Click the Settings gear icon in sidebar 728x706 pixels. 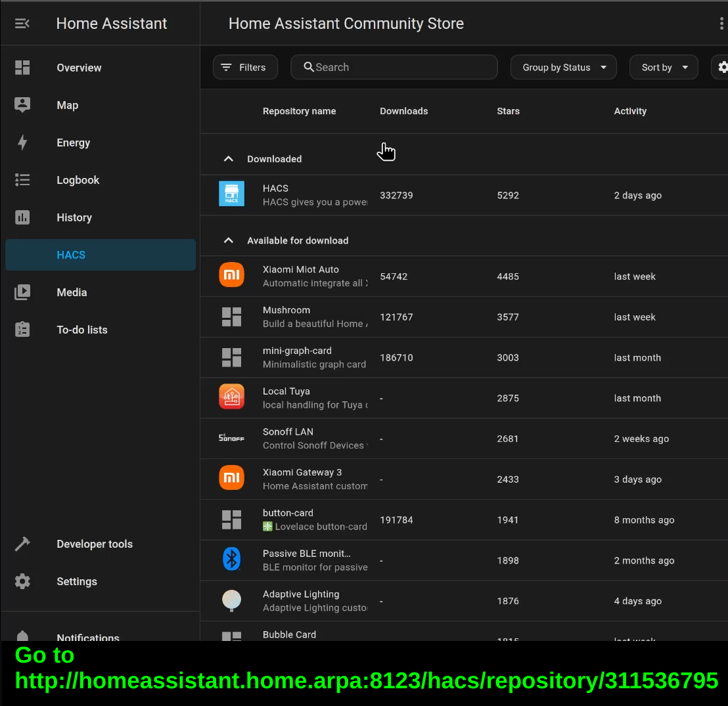click(22, 581)
